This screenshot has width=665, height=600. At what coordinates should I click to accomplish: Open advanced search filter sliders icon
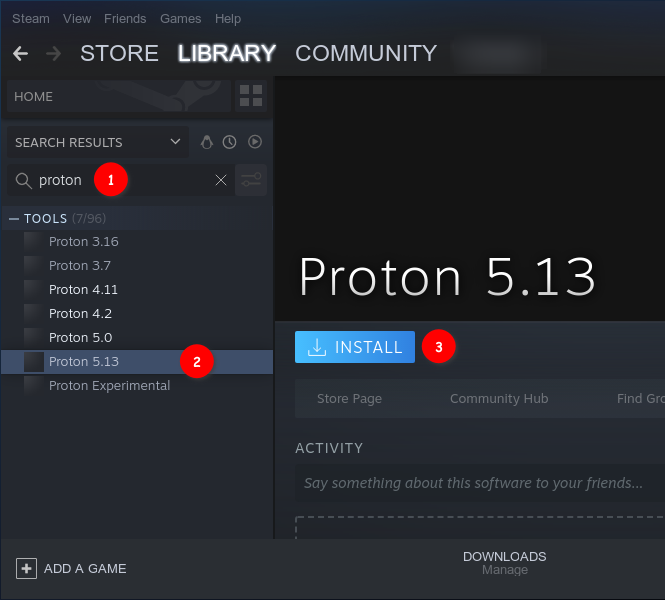pos(251,180)
